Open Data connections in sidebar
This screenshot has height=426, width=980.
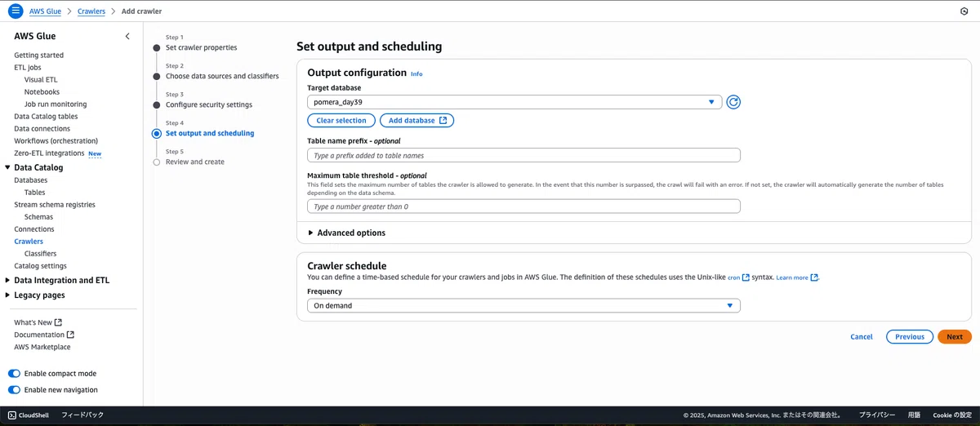tap(42, 129)
